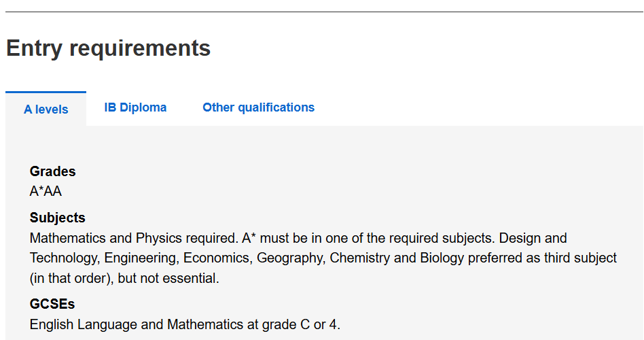
Task: Click the Subjects label
Action: [x=57, y=218]
